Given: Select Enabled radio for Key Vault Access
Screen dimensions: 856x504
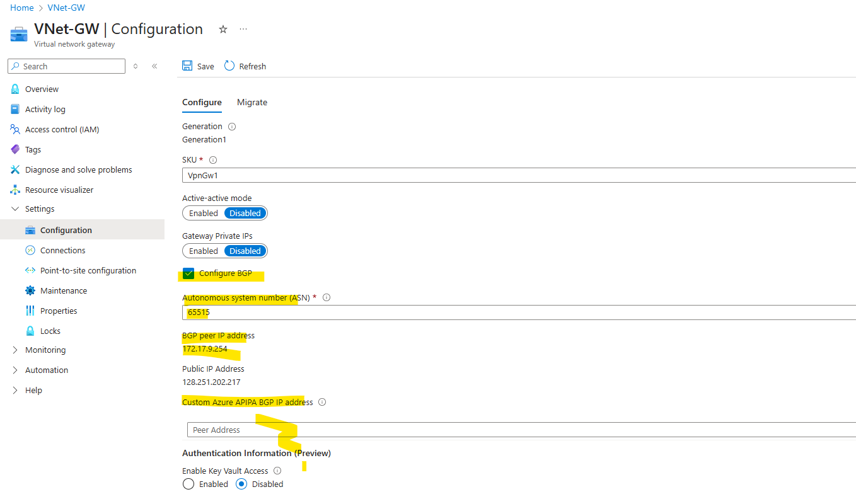Looking at the screenshot, I should pos(188,484).
